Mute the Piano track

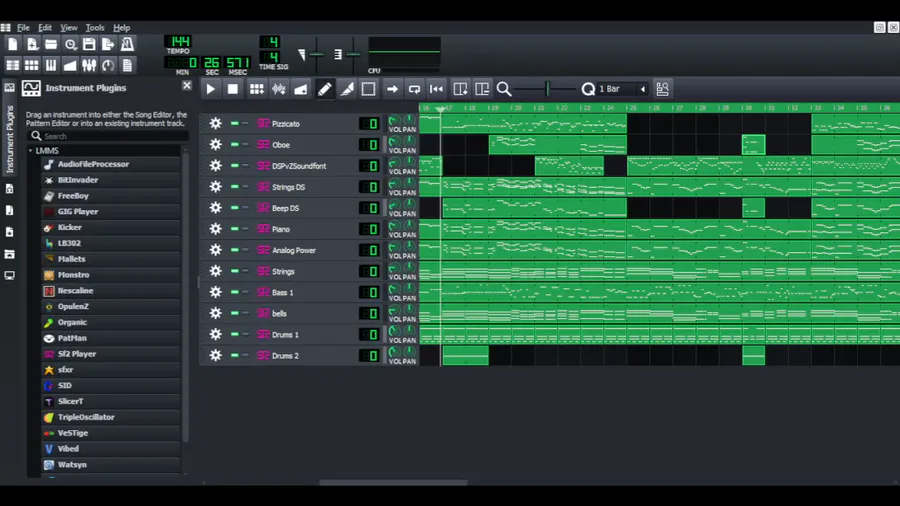click(x=235, y=229)
